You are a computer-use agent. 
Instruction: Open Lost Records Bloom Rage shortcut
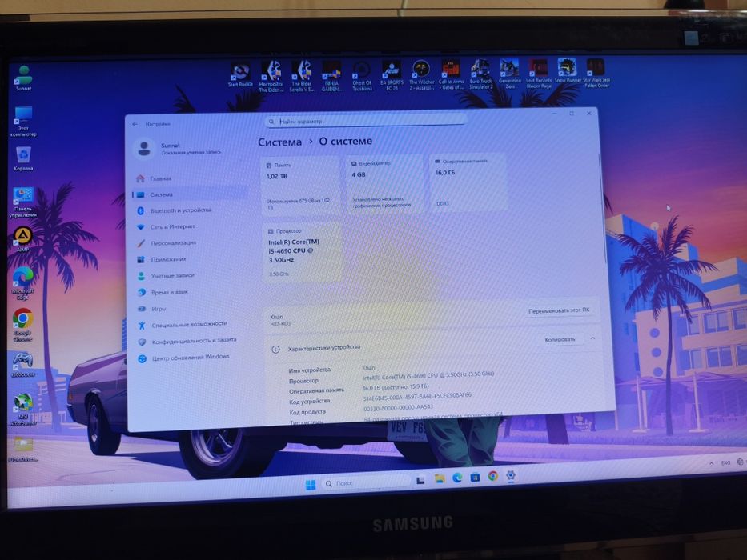[x=538, y=74]
